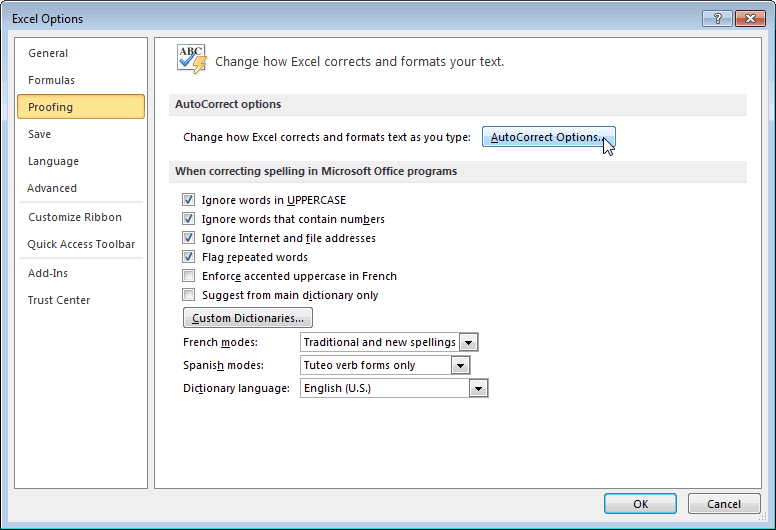Uncheck Flag repeated words option

[189, 257]
